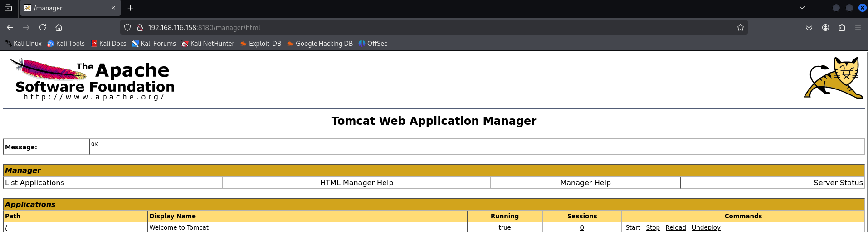Open a new browser tab
This screenshot has width=868, height=232.
pos(131,8)
